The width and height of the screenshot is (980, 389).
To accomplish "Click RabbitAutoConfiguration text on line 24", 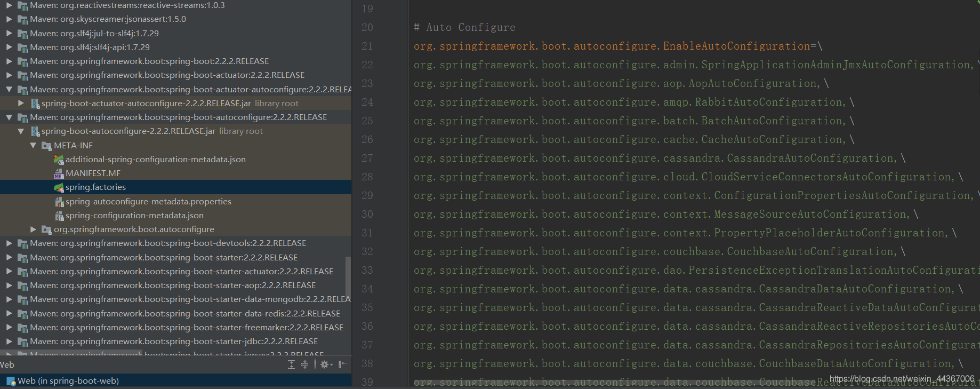I will [x=769, y=102].
